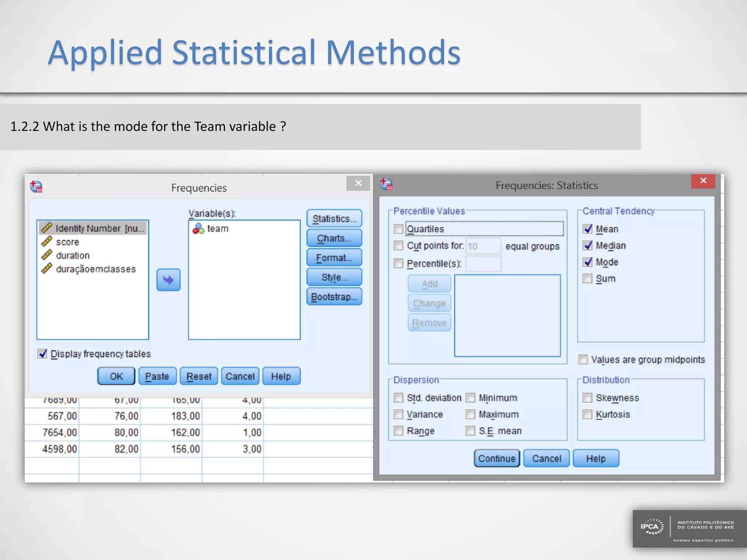Screen dimensions: 747x560
Task: Close the Frequencies: Statistics dialog with red X
Action: pyautogui.click(x=703, y=181)
